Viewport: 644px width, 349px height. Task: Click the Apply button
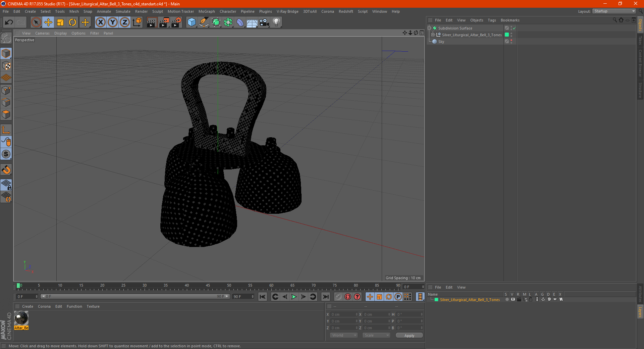point(409,336)
